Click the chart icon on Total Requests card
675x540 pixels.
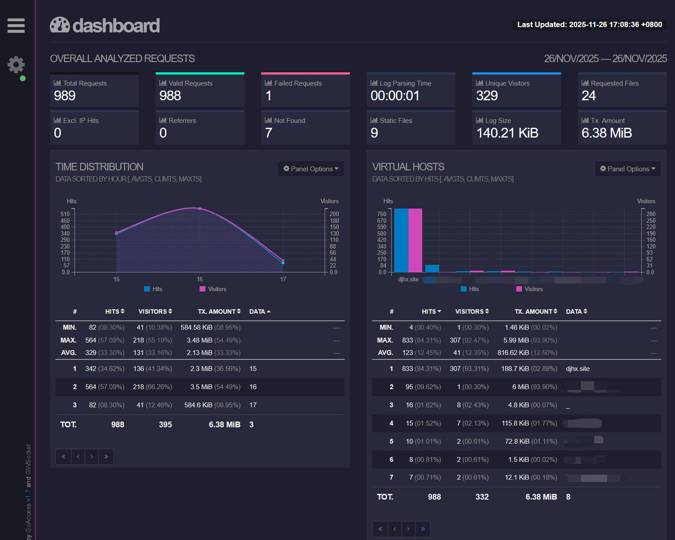coord(57,84)
